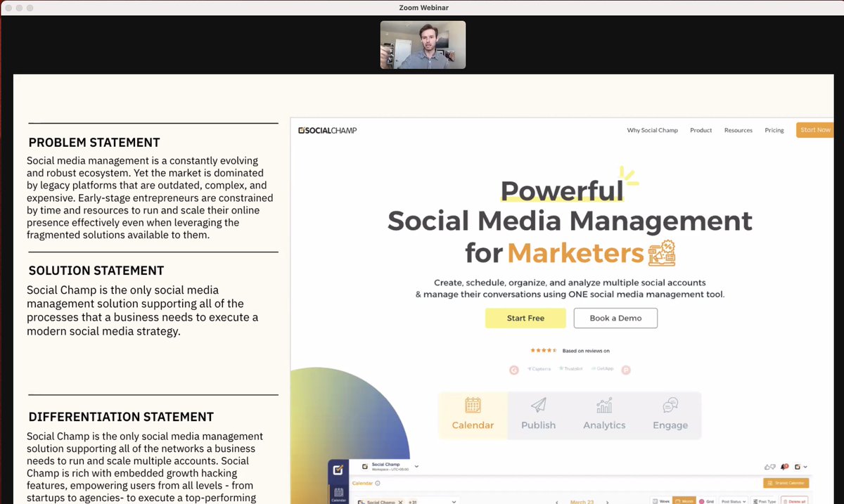Viewport: 844px width, 504px height.
Task: Open the Trustpilot reviews link
Action: (x=571, y=368)
